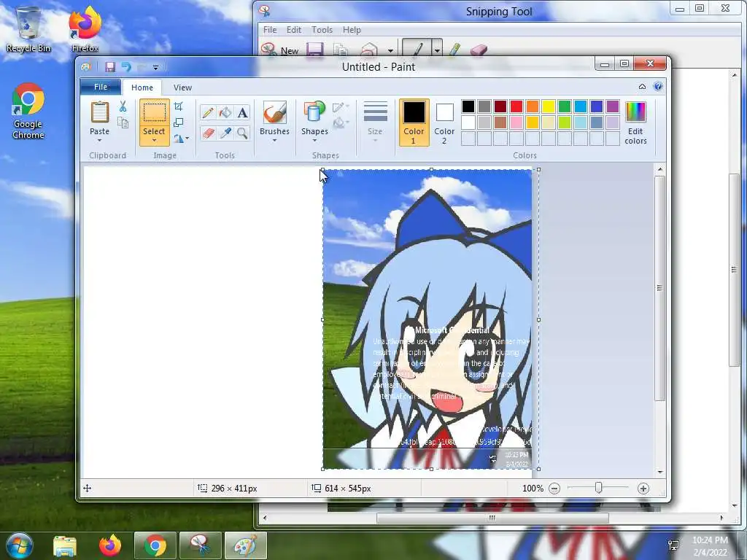Open Customize Quick Access Toolbar dropdown

[156, 68]
